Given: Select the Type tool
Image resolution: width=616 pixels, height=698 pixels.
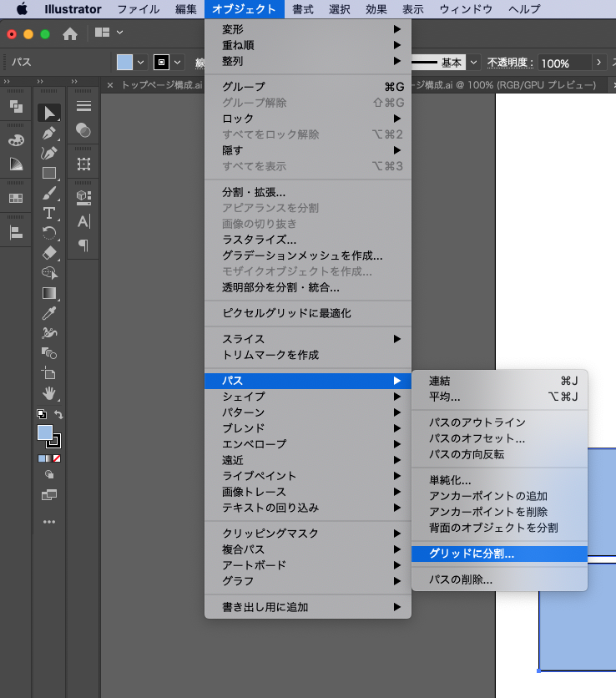Looking at the screenshot, I should pos(49,213).
